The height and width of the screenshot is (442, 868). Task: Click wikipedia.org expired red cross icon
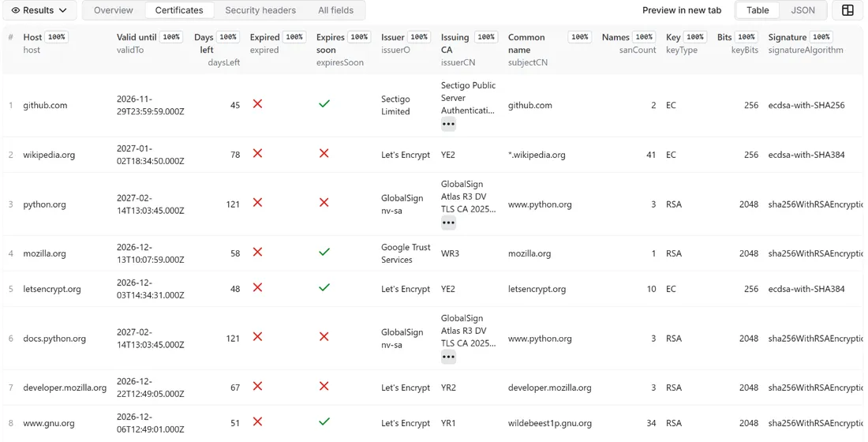[x=257, y=153]
